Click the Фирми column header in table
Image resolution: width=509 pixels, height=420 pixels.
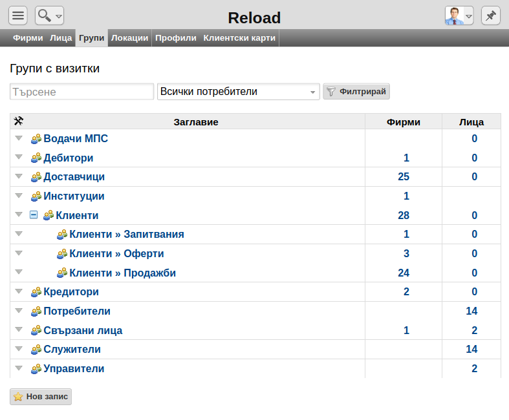pyautogui.click(x=403, y=122)
